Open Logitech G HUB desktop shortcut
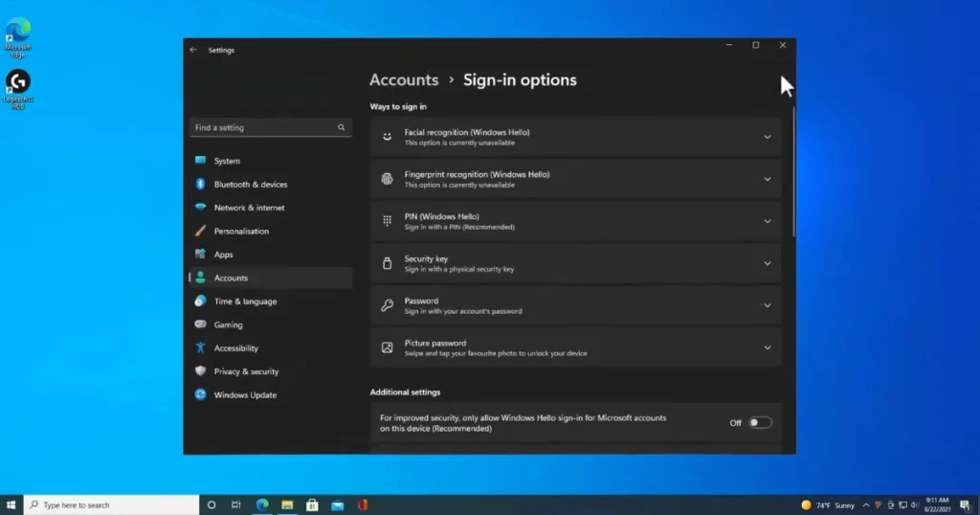980x515 pixels. [17, 89]
